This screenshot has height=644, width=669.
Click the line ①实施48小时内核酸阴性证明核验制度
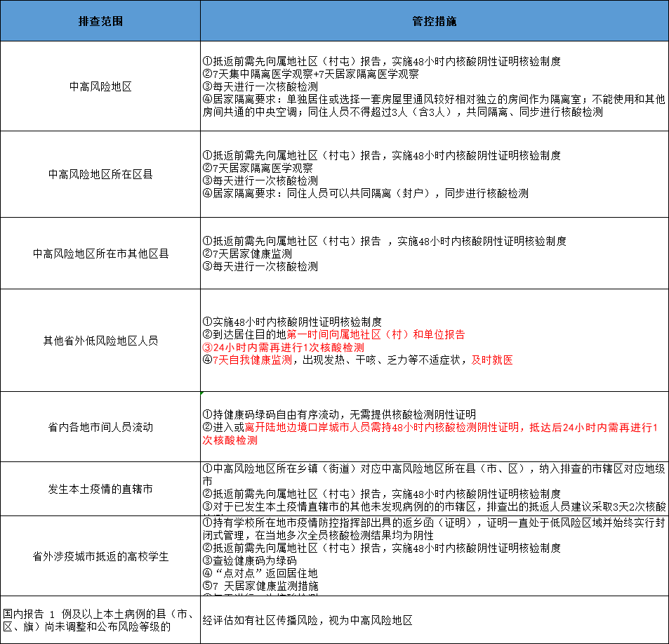click(292, 322)
